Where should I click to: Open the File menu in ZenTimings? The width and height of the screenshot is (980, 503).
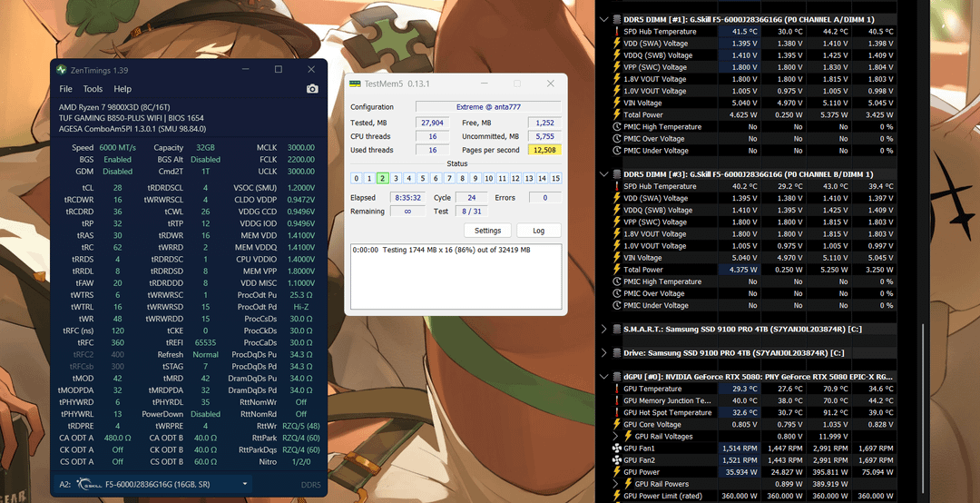65,89
